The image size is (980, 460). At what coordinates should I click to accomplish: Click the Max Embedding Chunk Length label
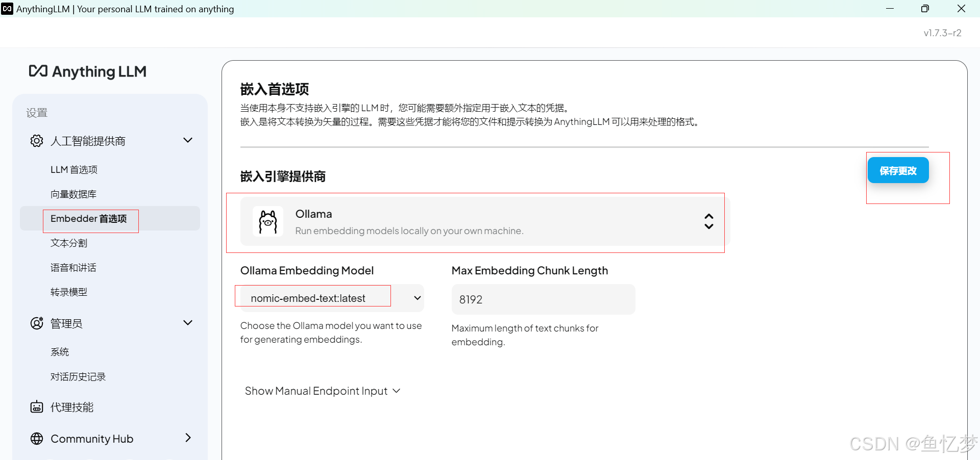(x=530, y=271)
